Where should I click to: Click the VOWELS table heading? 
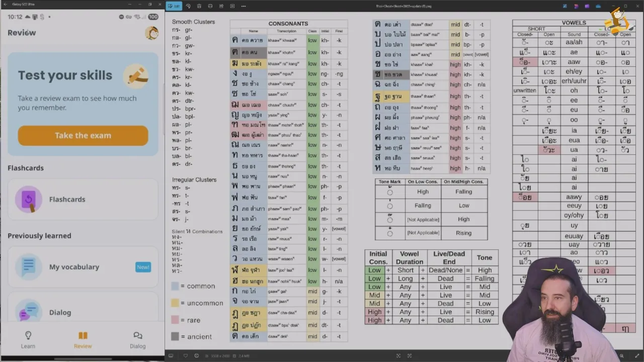pyautogui.click(x=574, y=23)
